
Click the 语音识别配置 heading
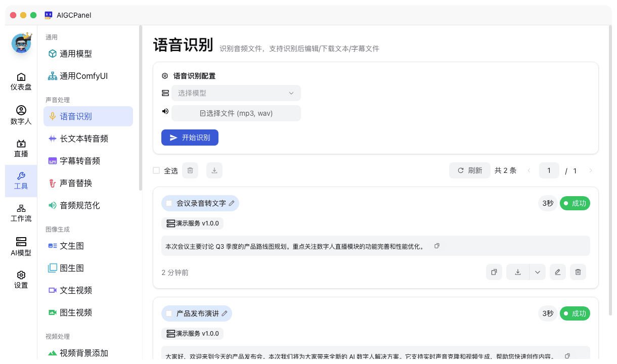coord(194,76)
